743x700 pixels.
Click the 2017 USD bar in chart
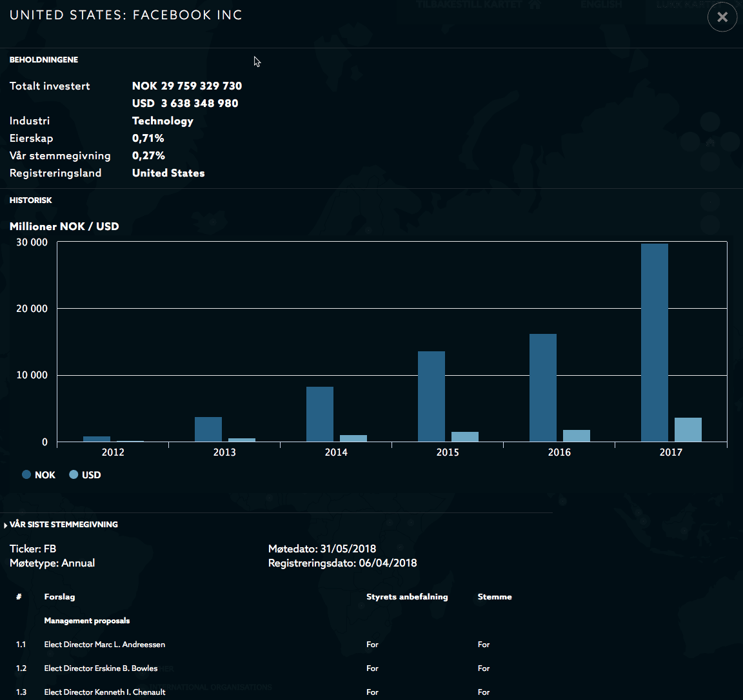[688, 430]
